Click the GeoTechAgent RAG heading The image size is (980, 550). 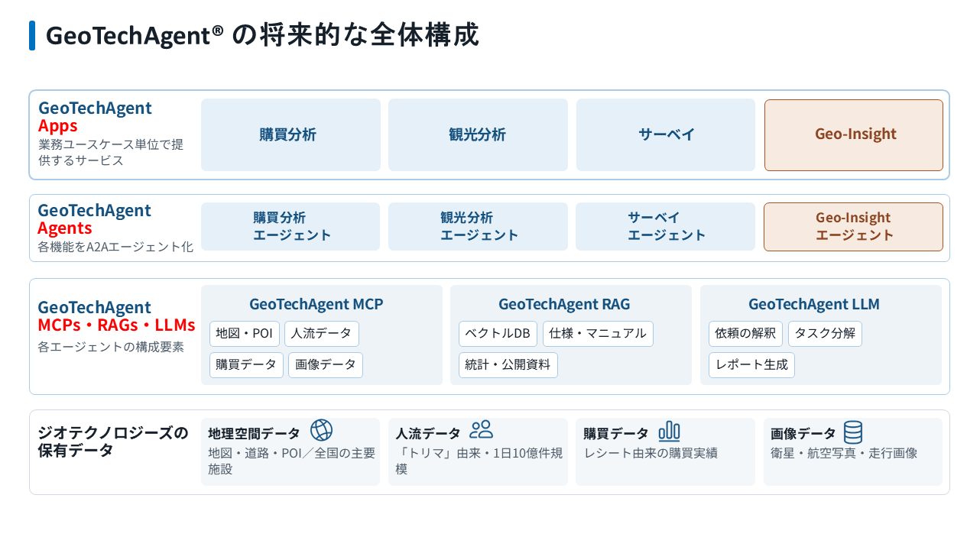point(565,304)
